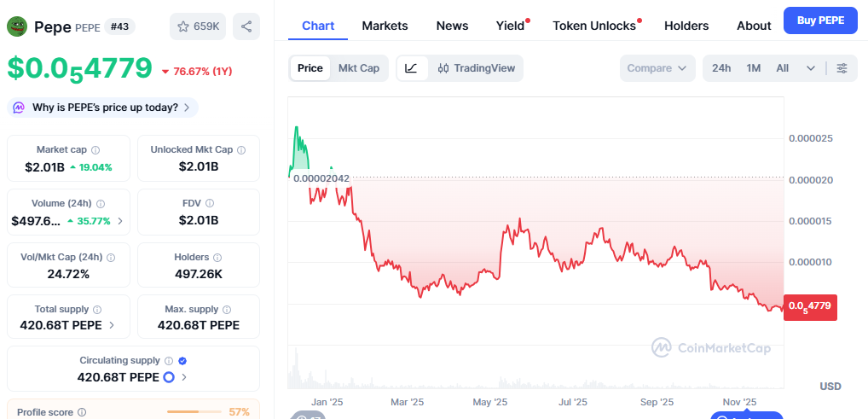Screen dimensions: 868x419
Task: Click the share icon button
Action: 246,26
